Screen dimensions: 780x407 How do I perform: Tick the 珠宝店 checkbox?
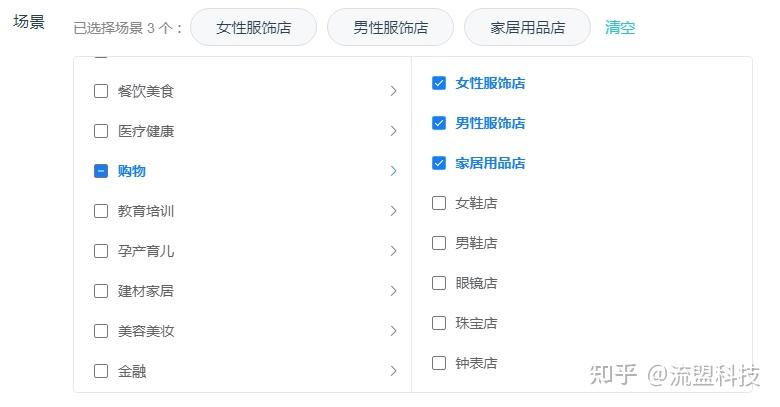439,323
